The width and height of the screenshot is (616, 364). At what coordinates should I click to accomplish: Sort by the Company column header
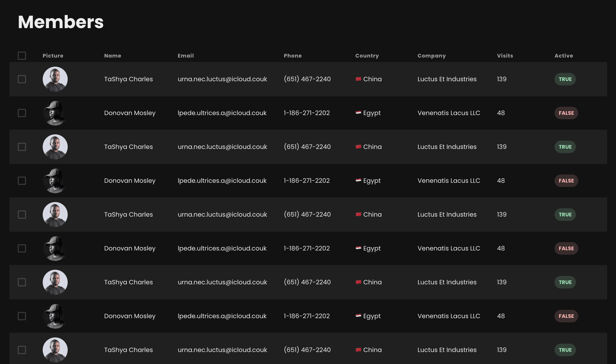pyautogui.click(x=432, y=56)
